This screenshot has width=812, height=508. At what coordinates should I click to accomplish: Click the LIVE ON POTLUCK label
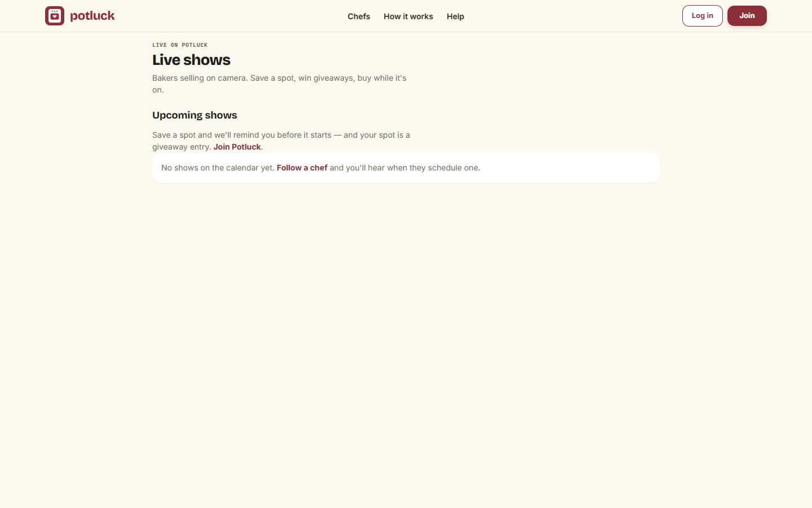click(x=180, y=45)
